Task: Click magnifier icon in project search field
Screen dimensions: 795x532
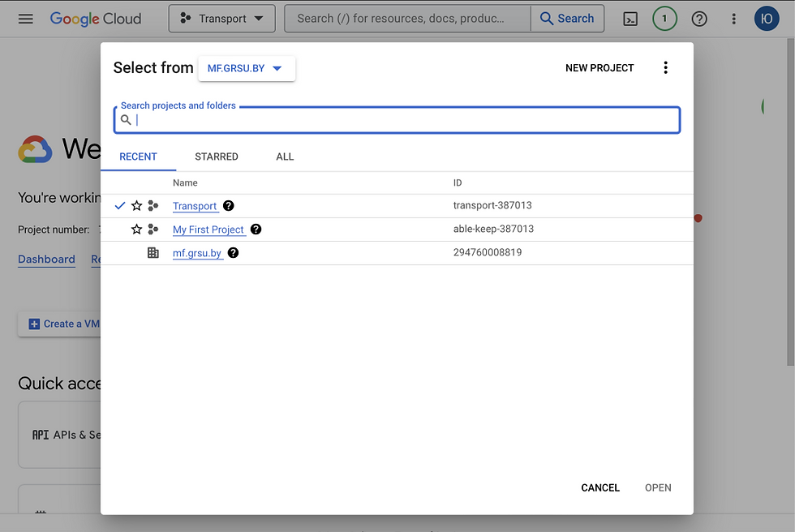Action: pyautogui.click(x=126, y=120)
